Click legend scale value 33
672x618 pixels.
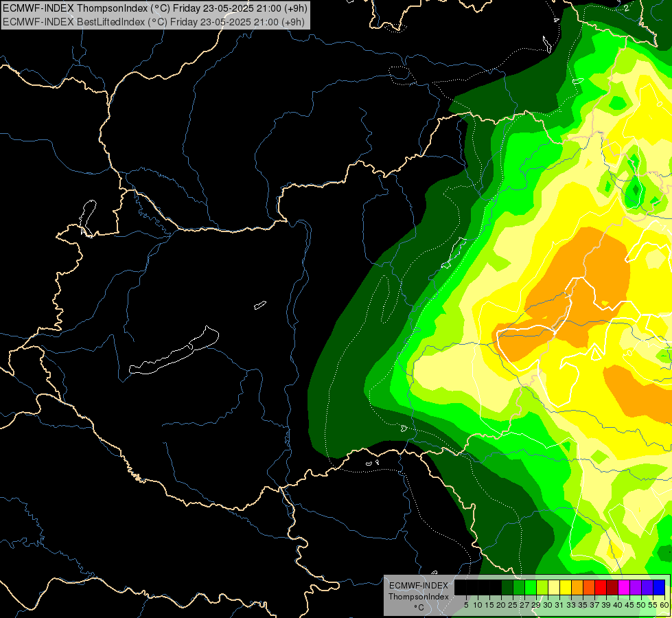point(571,605)
